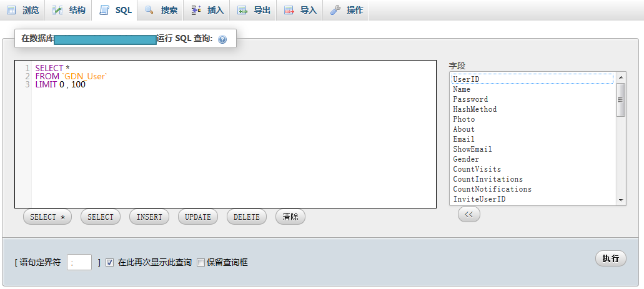Viewport: 644px width, 289px height.
Task: Click the SQL query text editor
Action: click(x=225, y=134)
